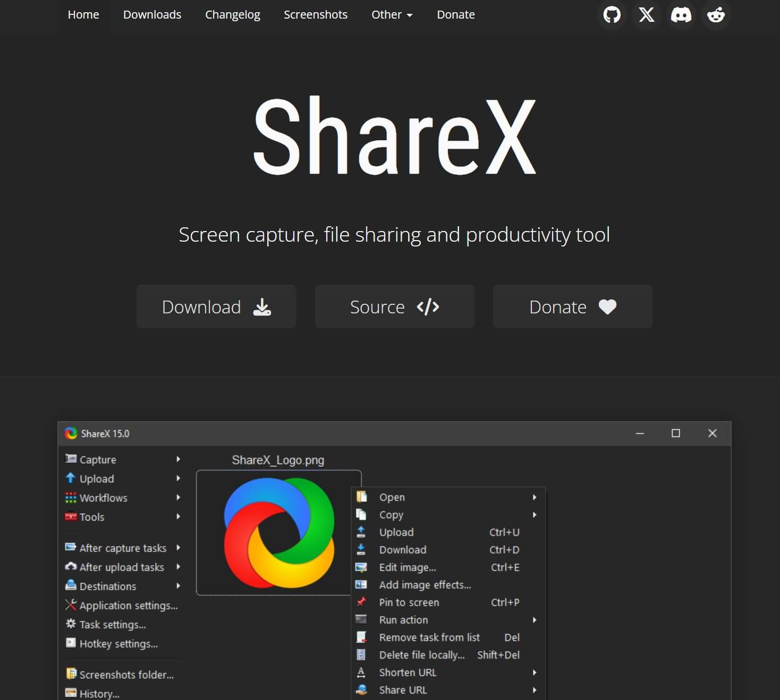
Task: Click the Donate button with the heart
Action: [572, 306]
